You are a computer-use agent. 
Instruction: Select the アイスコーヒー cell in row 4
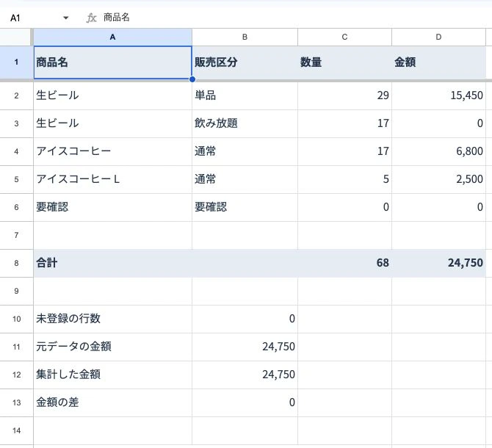112,151
